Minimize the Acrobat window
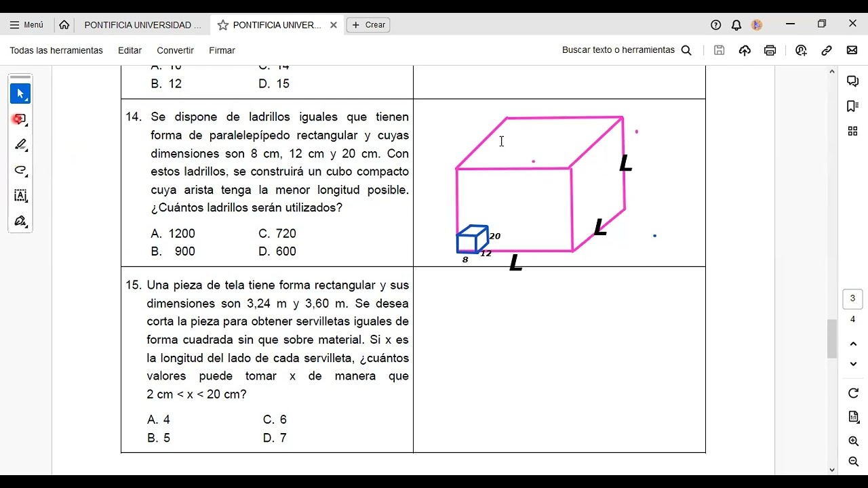 point(790,24)
